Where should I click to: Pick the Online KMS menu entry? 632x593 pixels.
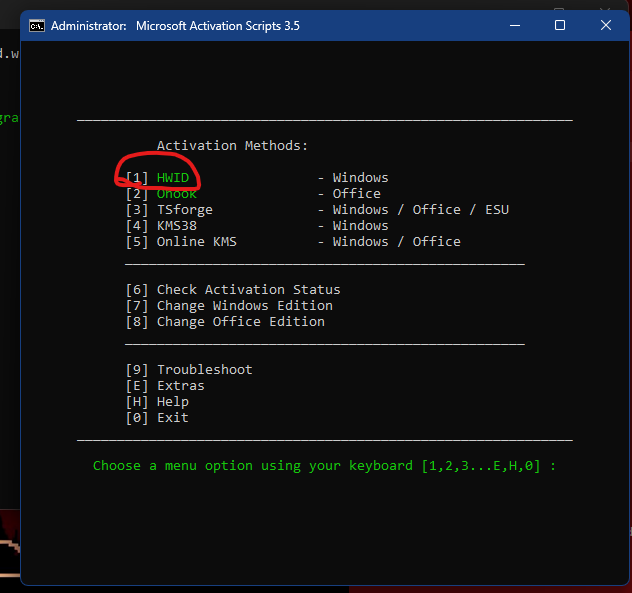click(181, 242)
